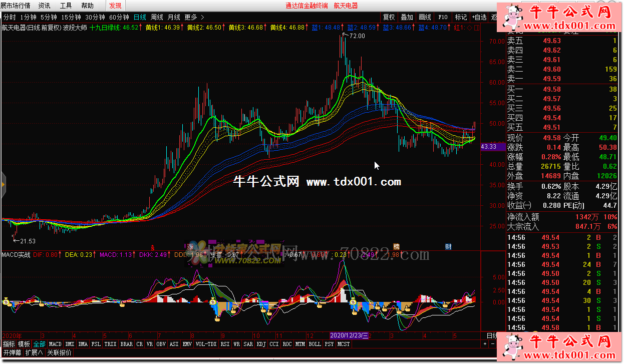Screen dimensions: 624x364
Task: Open the 工具 menu
Action: point(66,6)
